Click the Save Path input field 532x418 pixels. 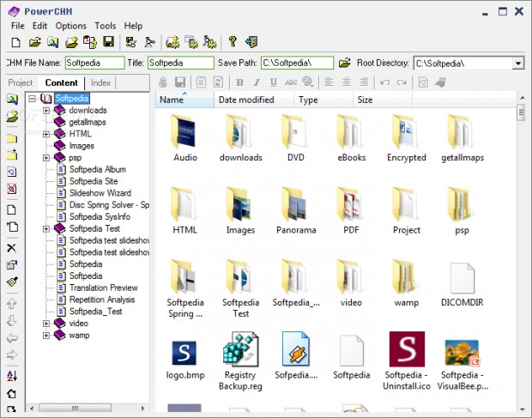click(x=297, y=64)
